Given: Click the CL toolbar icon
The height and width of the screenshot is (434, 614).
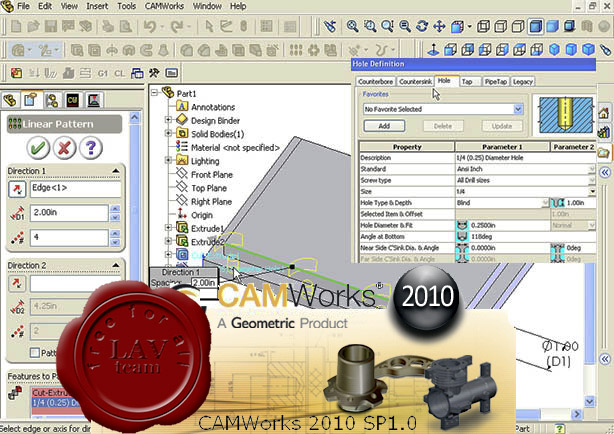Looking at the screenshot, I should coord(119,73).
